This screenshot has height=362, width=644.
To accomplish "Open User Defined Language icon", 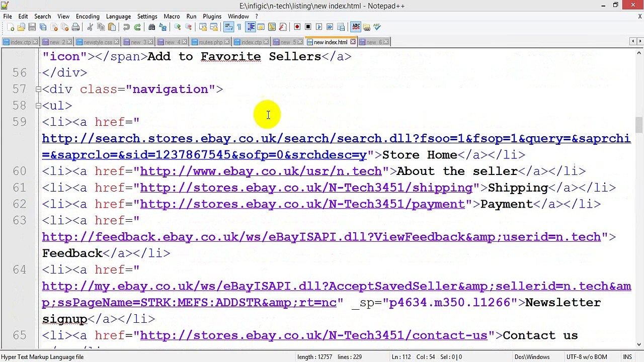I will [x=261, y=27].
